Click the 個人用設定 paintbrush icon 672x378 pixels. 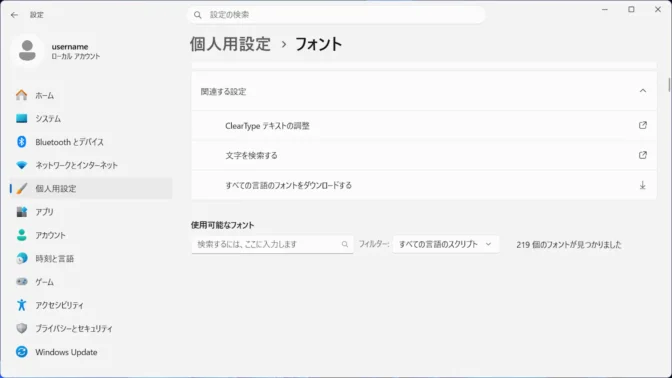point(21,189)
